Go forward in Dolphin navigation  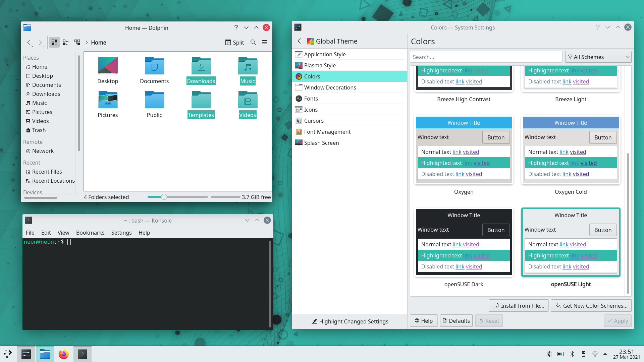click(41, 42)
